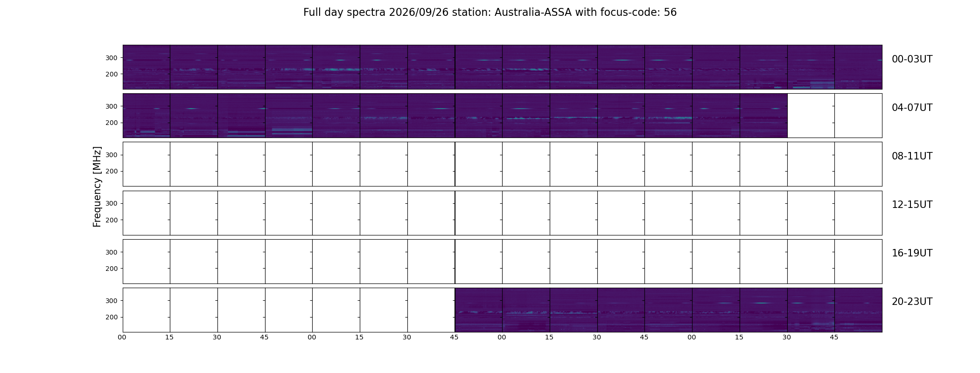Click first empty panel in 08-11UT row

click(x=147, y=164)
